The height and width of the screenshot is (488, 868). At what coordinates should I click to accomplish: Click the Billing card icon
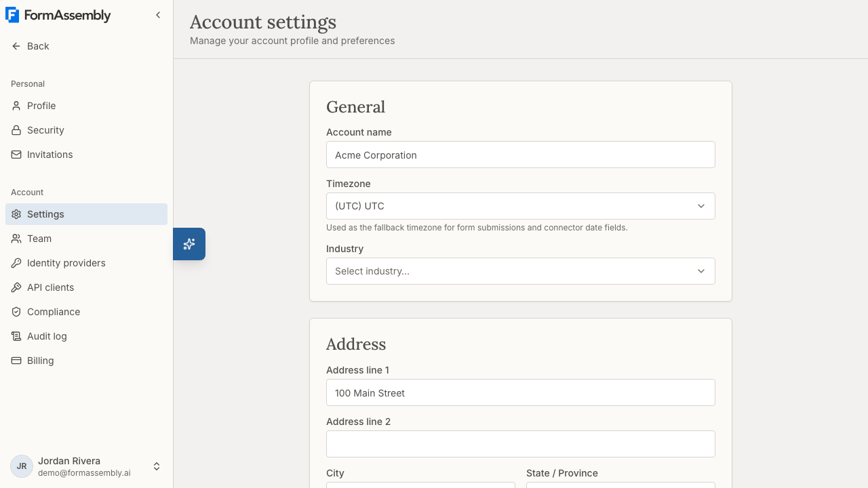[16, 361]
